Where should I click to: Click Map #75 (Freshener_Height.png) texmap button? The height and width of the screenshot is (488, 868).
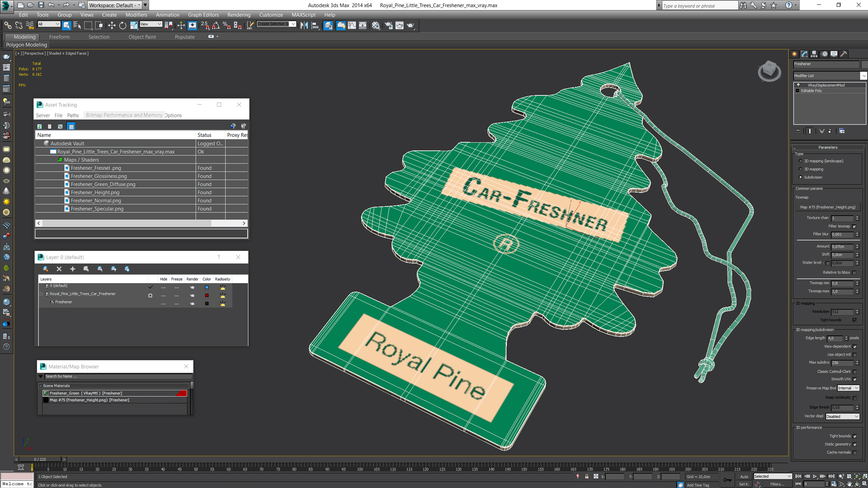click(x=828, y=207)
